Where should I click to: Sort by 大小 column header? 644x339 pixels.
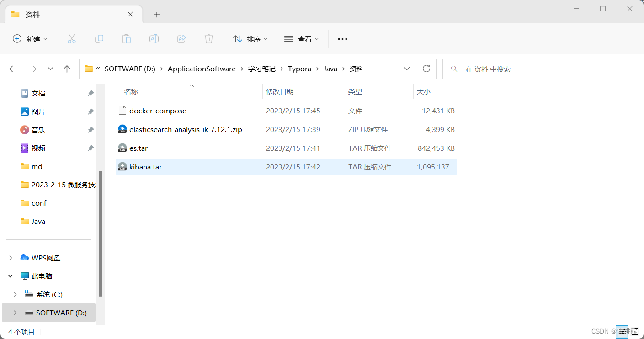tap(424, 91)
